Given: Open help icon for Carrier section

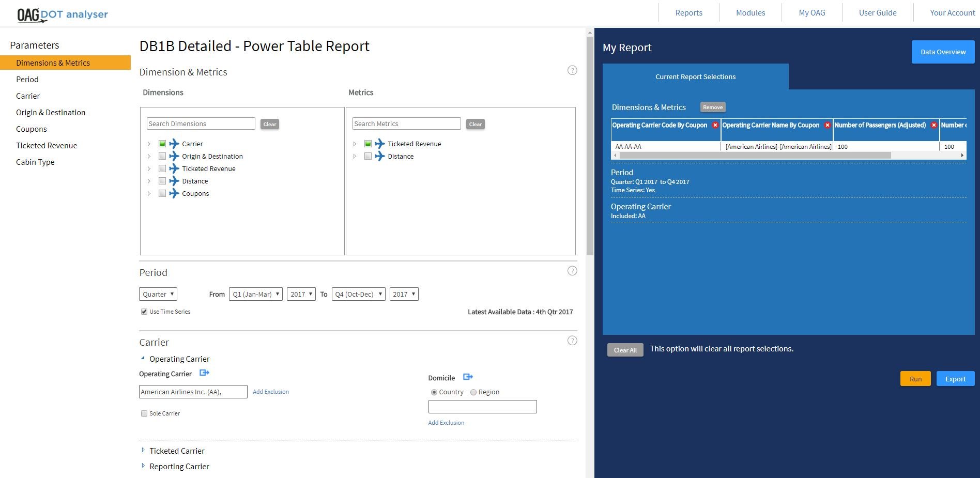Looking at the screenshot, I should point(572,341).
